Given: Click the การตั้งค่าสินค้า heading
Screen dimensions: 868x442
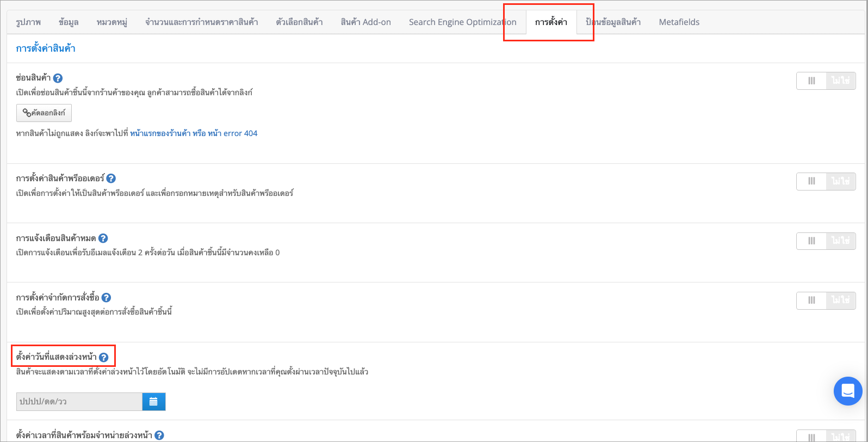Looking at the screenshot, I should point(46,48).
